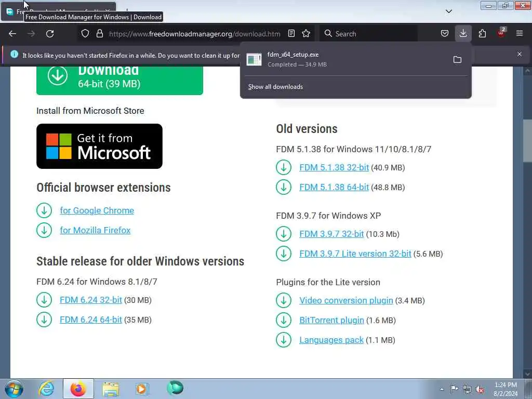The height and width of the screenshot is (399, 532).
Task: Click download icon beside Languages pack
Action: pos(284,340)
